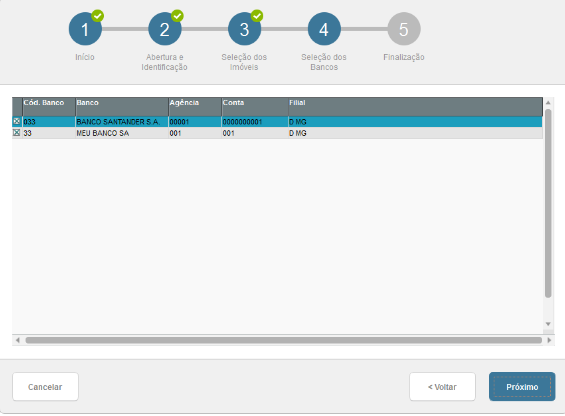
Task: Click step 4 Seleção dos Bancos circle
Action: click(x=324, y=29)
